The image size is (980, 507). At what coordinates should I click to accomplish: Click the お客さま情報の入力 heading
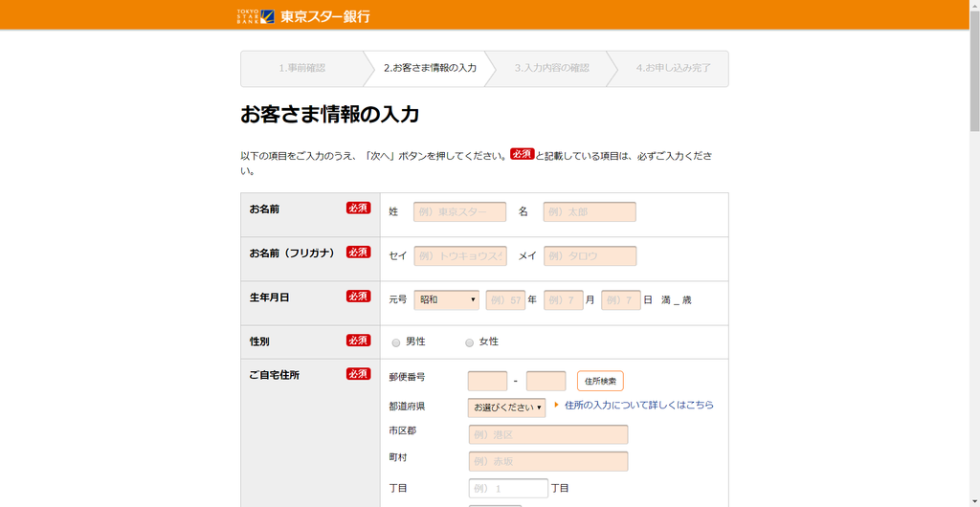329,116
